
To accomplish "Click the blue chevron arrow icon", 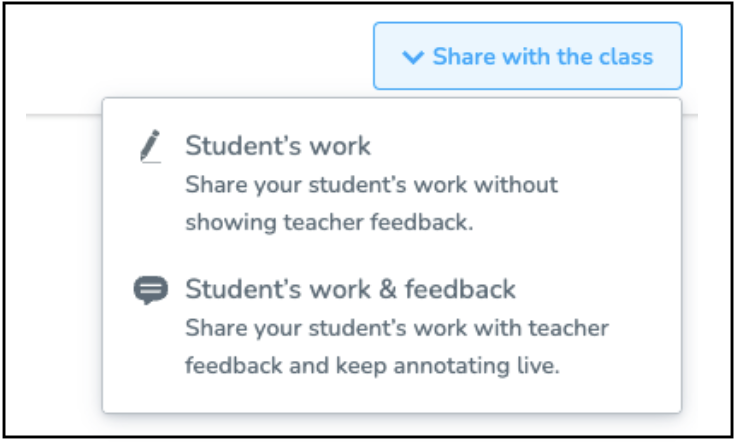I will point(413,57).
